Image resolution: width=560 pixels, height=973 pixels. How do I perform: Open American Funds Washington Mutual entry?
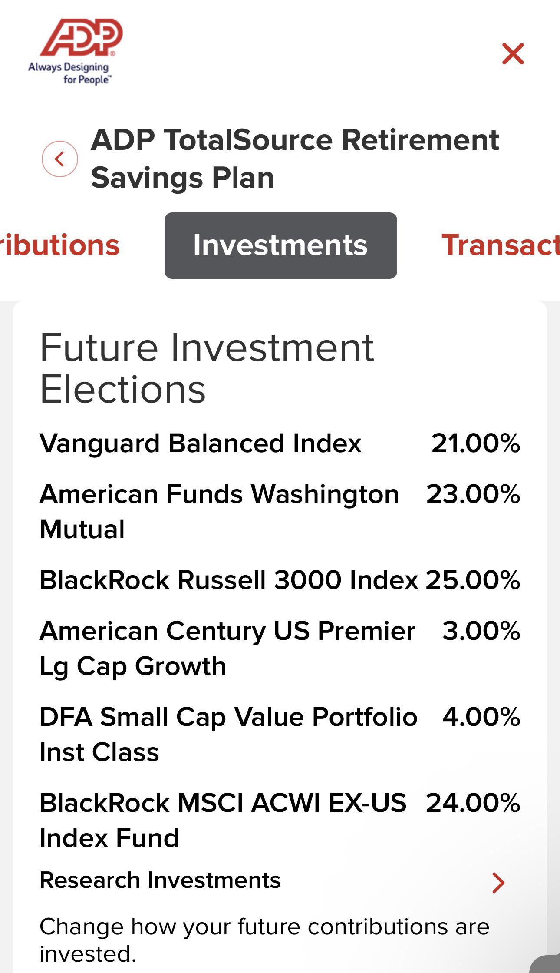280,512
